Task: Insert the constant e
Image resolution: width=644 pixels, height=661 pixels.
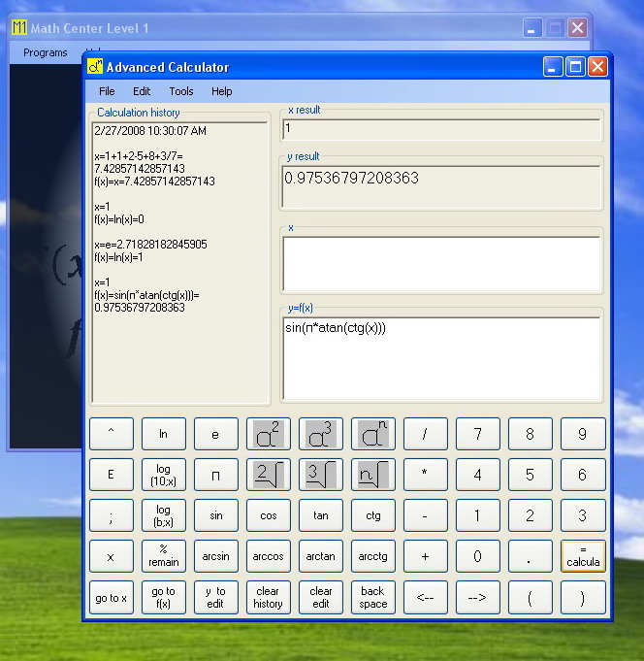Action: tap(215, 434)
